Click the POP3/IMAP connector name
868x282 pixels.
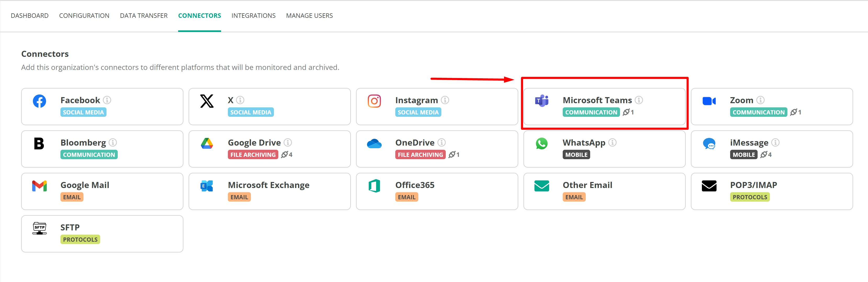753,185
